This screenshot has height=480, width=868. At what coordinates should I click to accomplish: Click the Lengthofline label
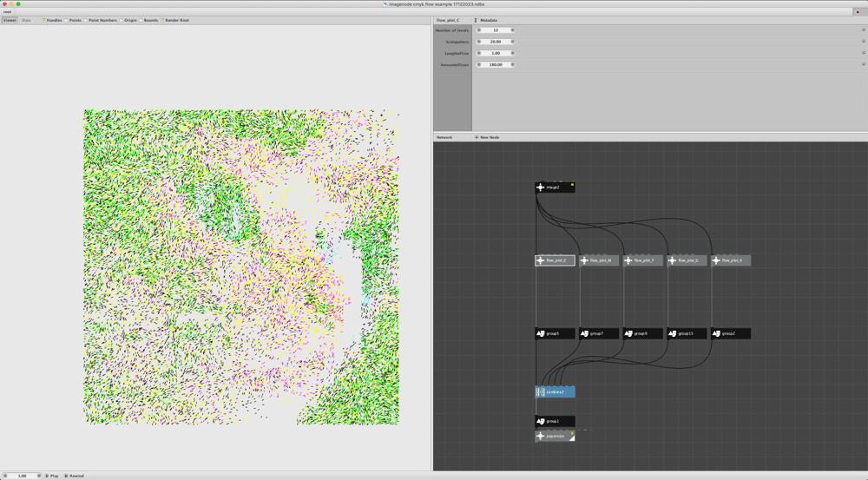point(457,54)
